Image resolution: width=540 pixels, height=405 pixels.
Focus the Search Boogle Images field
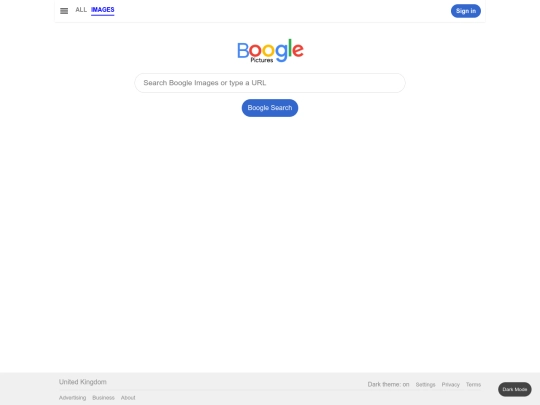tap(270, 83)
